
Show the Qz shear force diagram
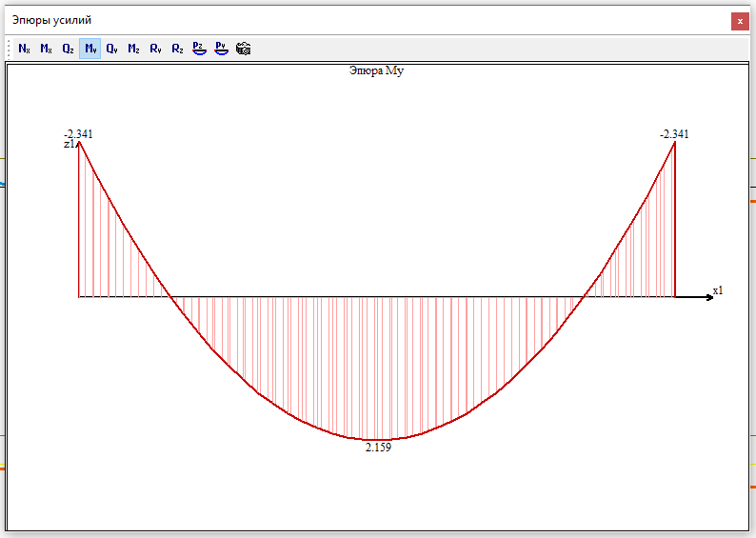point(68,49)
